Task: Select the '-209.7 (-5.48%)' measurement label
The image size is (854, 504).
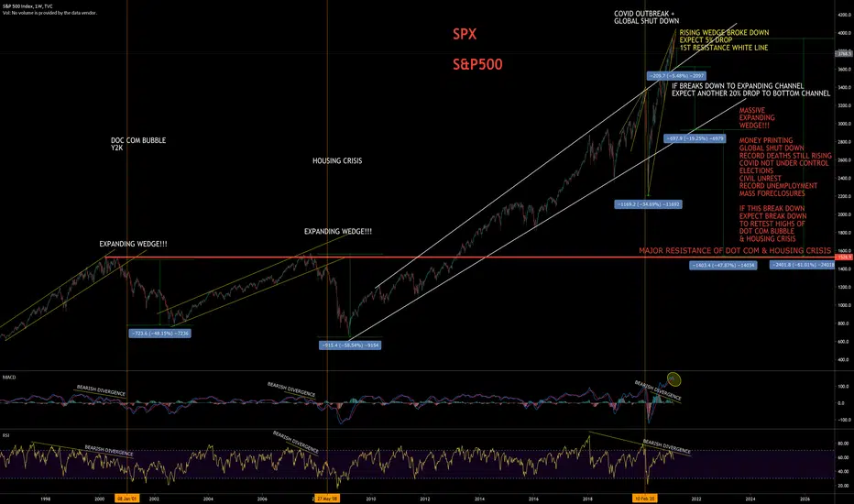Action: (x=676, y=76)
